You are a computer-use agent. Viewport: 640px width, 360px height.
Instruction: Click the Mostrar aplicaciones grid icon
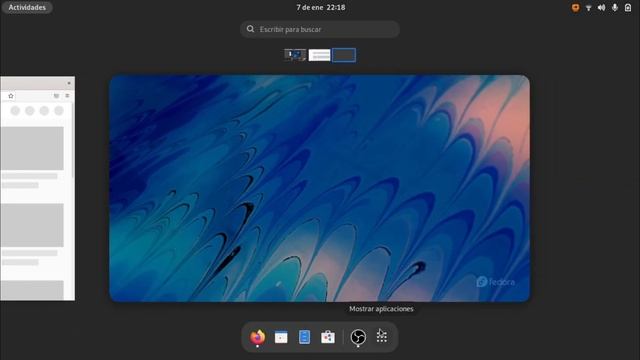click(382, 336)
